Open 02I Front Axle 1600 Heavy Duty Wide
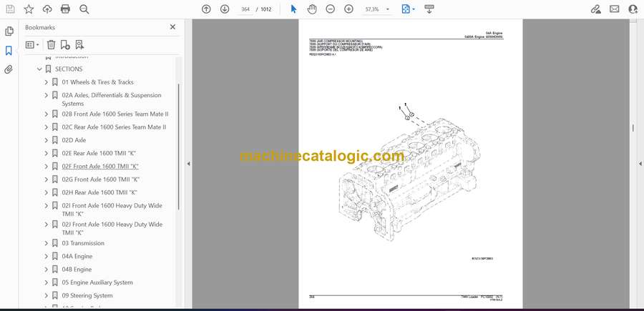This screenshot has width=644, height=311. [x=112, y=209]
